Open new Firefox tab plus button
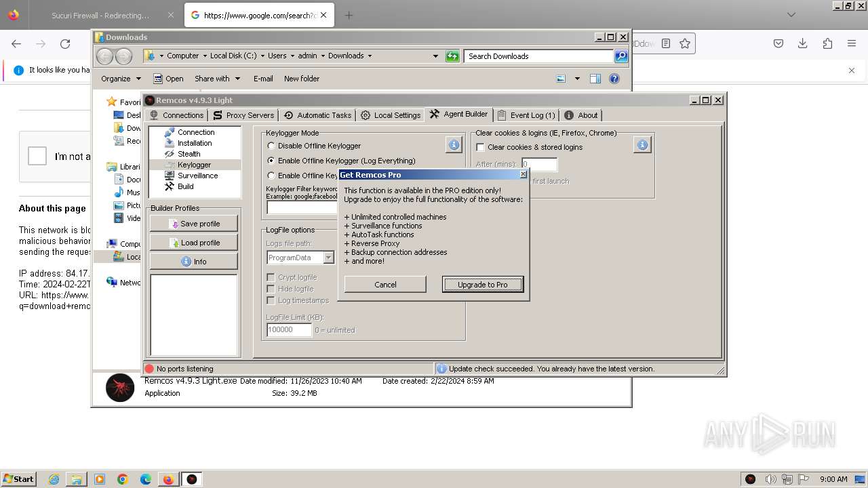868x488 pixels. click(x=349, y=15)
